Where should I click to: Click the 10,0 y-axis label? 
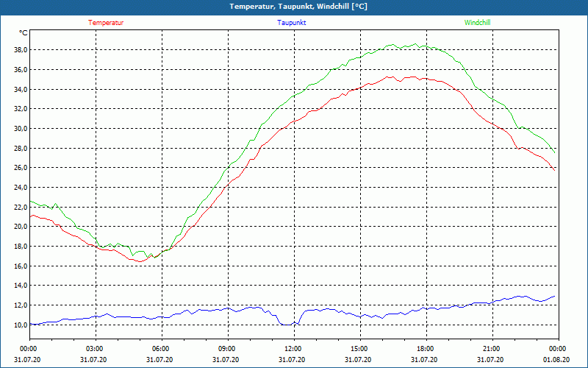tap(21, 325)
